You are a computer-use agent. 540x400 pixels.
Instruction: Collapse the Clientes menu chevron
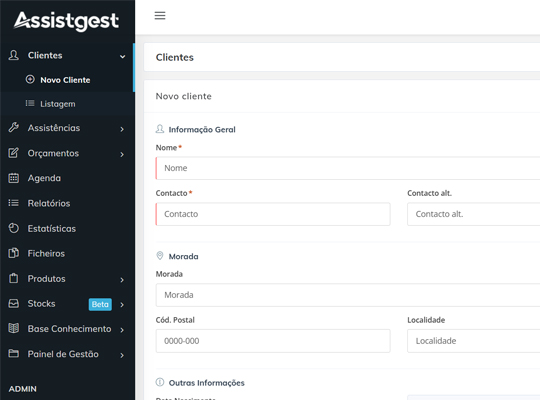[x=122, y=56]
